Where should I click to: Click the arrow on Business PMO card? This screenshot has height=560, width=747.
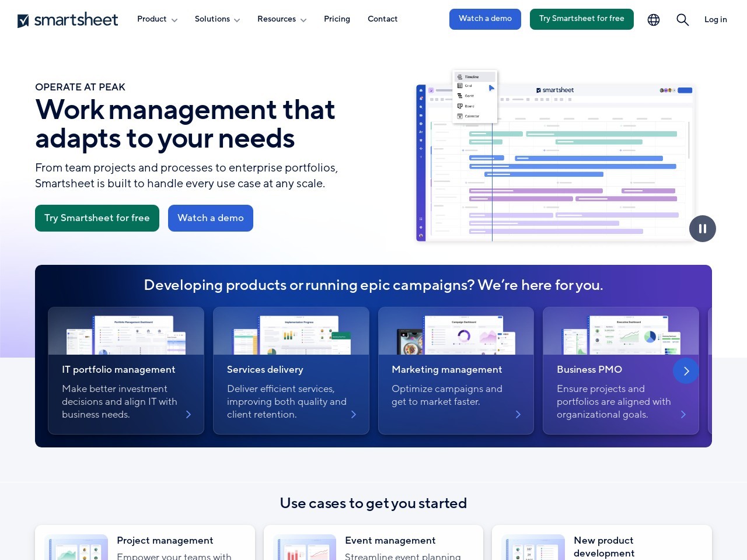pyautogui.click(x=683, y=414)
